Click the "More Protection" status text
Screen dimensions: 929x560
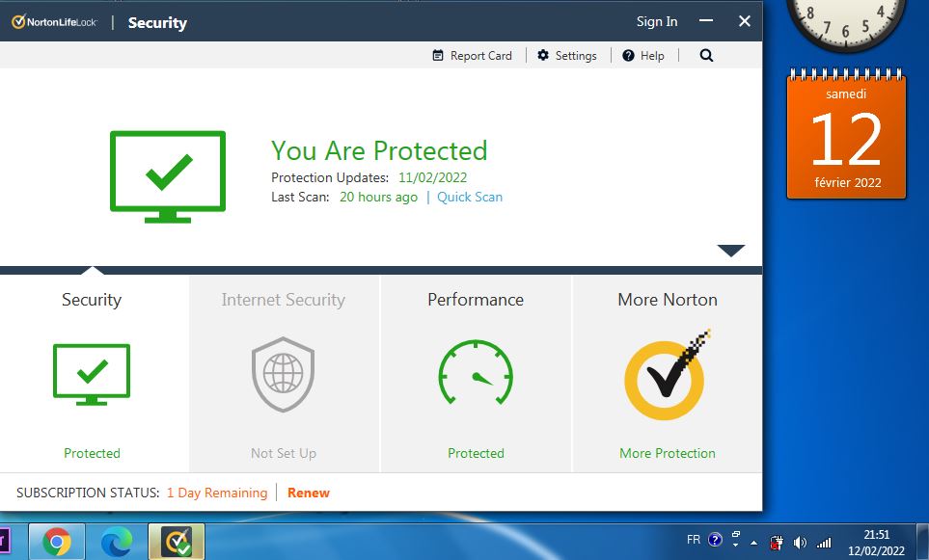point(668,453)
